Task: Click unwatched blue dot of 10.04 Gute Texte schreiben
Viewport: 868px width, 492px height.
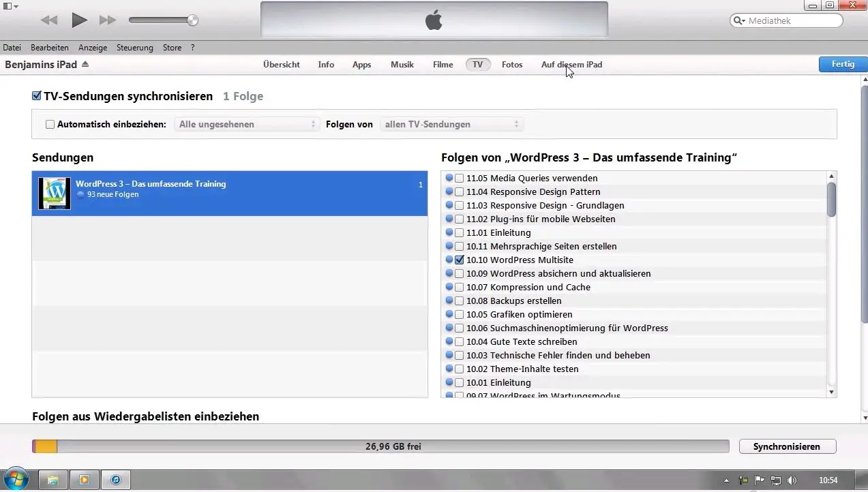Action: (449, 341)
